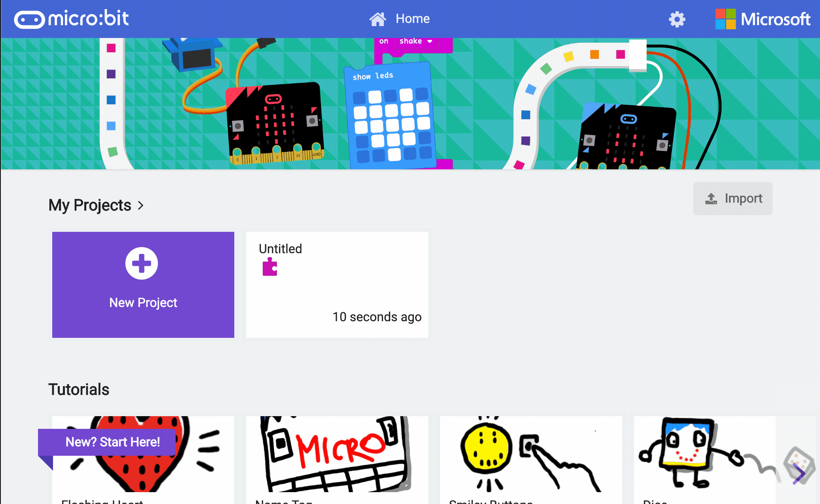Open the Untitled project card
Screen dimensions: 820x504
[337, 285]
